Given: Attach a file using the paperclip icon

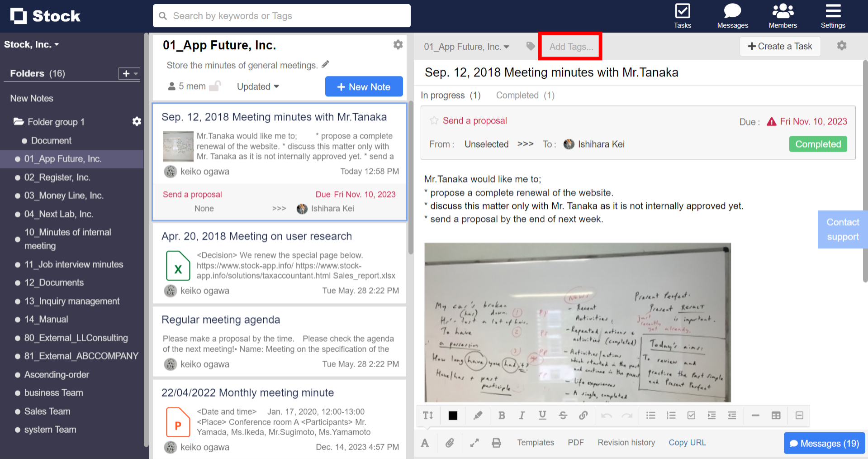Looking at the screenshot, I should (x=450, y=443).
